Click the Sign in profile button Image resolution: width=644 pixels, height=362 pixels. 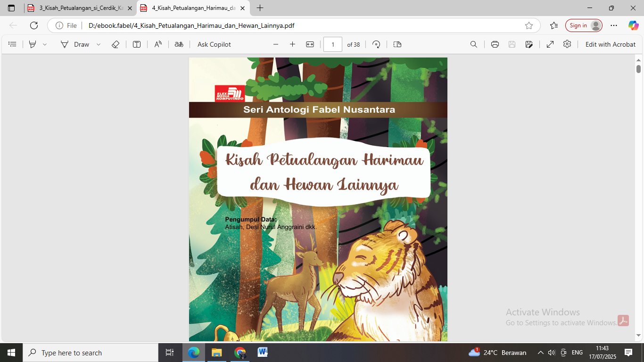[584, 25]
